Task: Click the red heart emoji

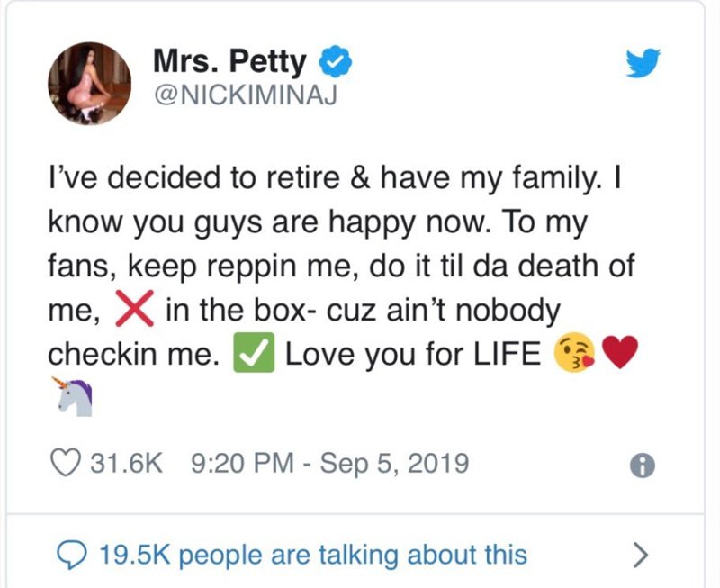Action: coord(618,355)
